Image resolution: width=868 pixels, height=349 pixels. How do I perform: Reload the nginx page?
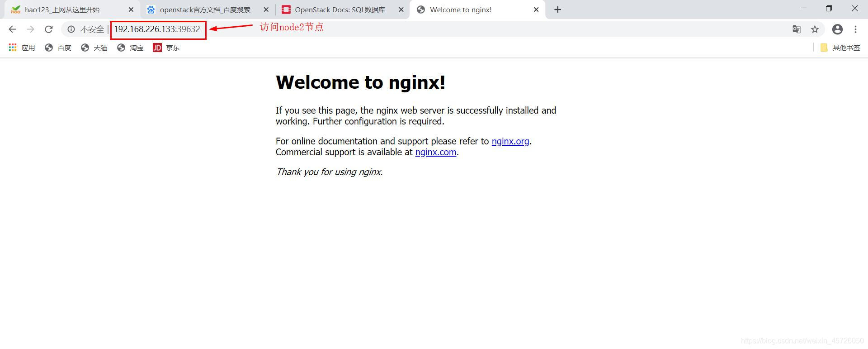coord(49,29)
